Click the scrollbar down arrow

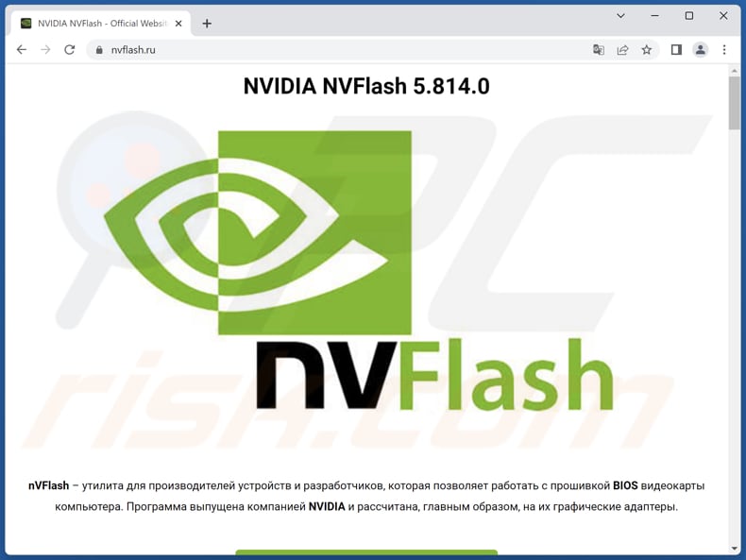click(x=734, y=548)
